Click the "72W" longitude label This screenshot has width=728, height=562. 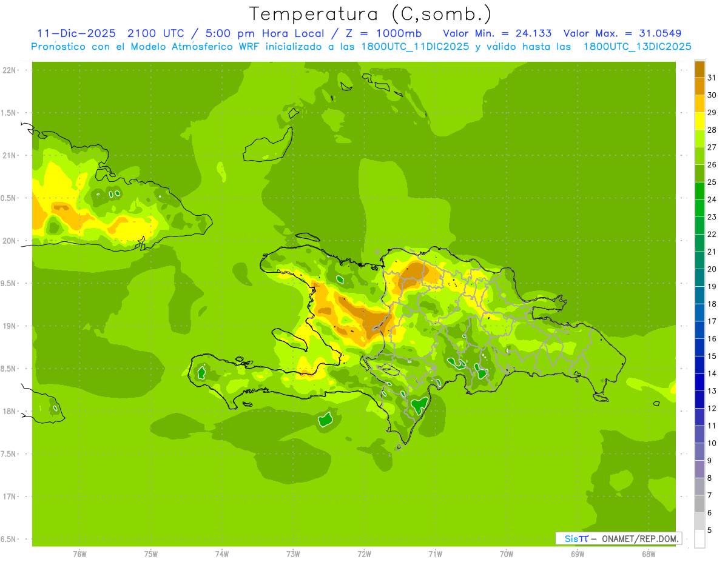tap(364, 554)
